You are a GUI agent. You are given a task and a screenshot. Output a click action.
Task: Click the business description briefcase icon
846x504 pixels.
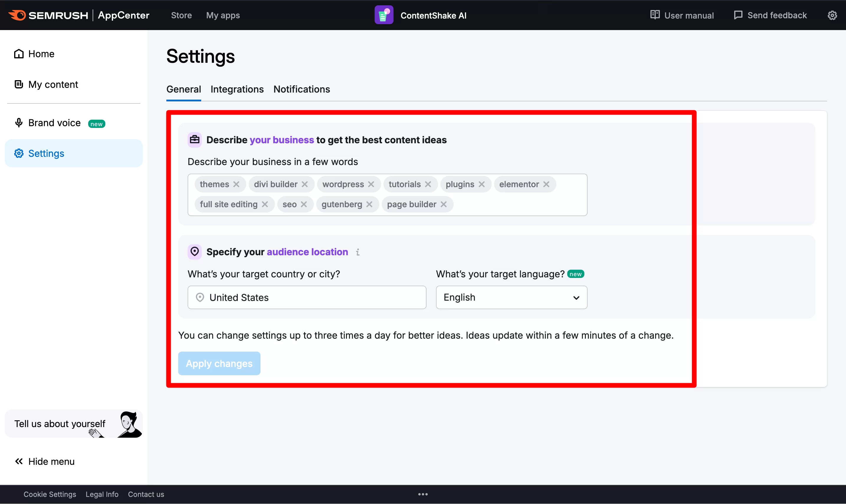(195, 140)
